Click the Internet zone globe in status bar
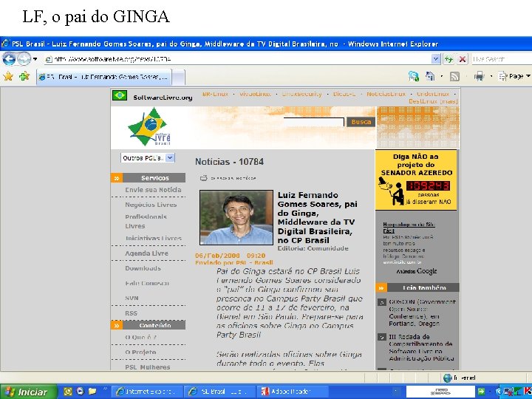Viewport: 532px width, 399px height. click(x=448, y=378)
